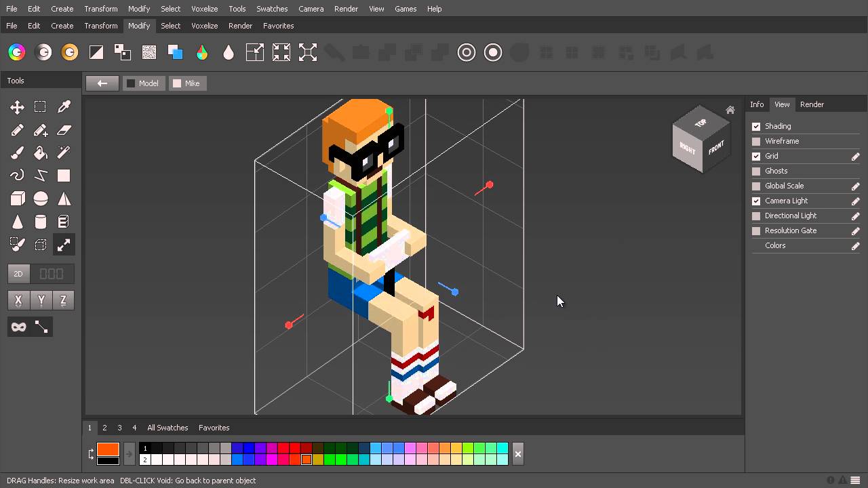Viewport: 868px width, 488px height.
Task: Switch to the Info tab
Action: (757, 104)
